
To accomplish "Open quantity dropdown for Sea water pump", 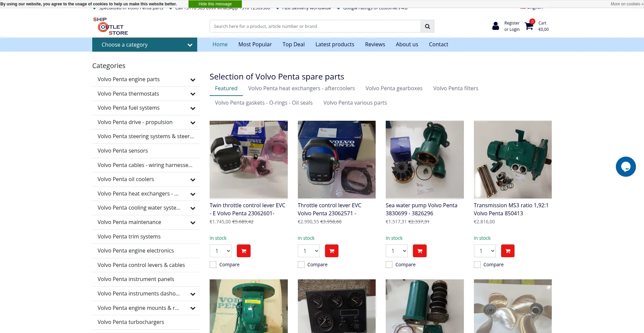I will click(397, 251).
